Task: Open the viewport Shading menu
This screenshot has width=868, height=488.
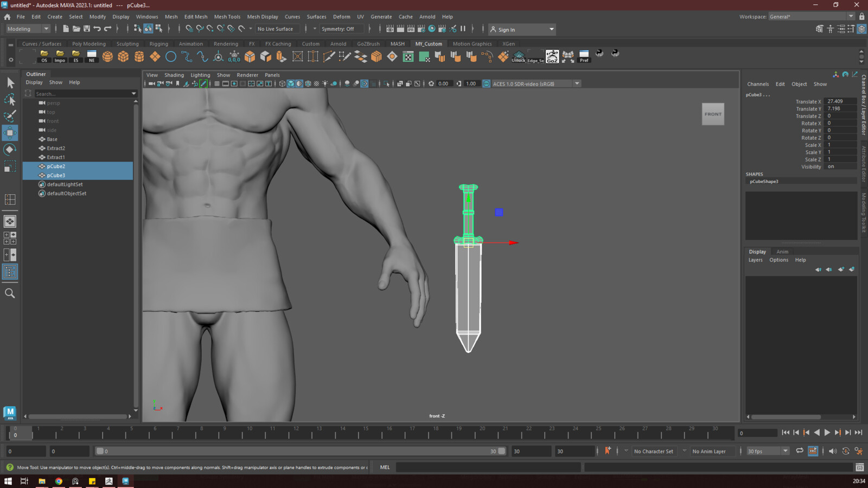Action: pyautogui.click(x=174, y=75)
